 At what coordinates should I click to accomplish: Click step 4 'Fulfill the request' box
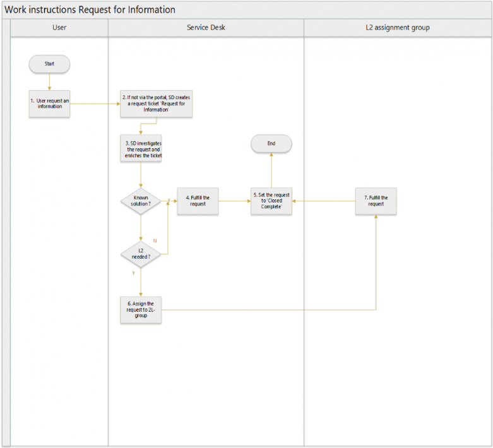[198, 201]
